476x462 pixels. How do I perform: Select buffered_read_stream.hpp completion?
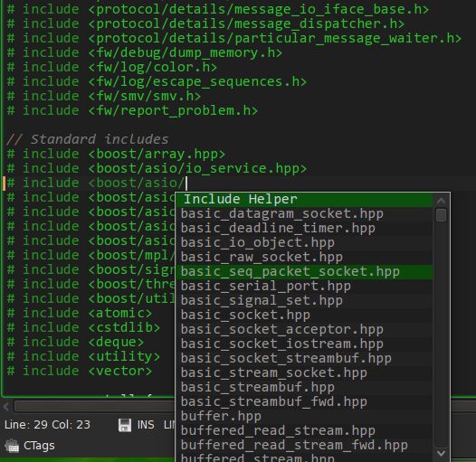(304, 430)
